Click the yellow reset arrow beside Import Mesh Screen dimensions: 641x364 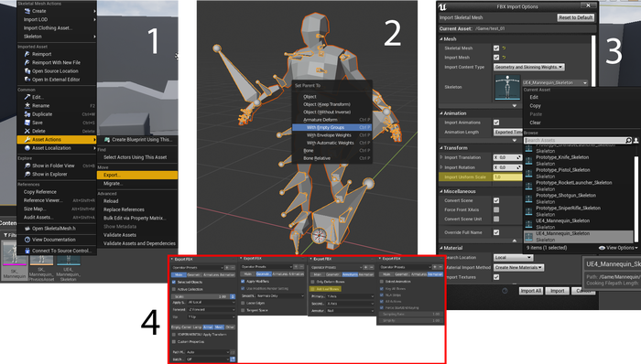click(504, 58)
